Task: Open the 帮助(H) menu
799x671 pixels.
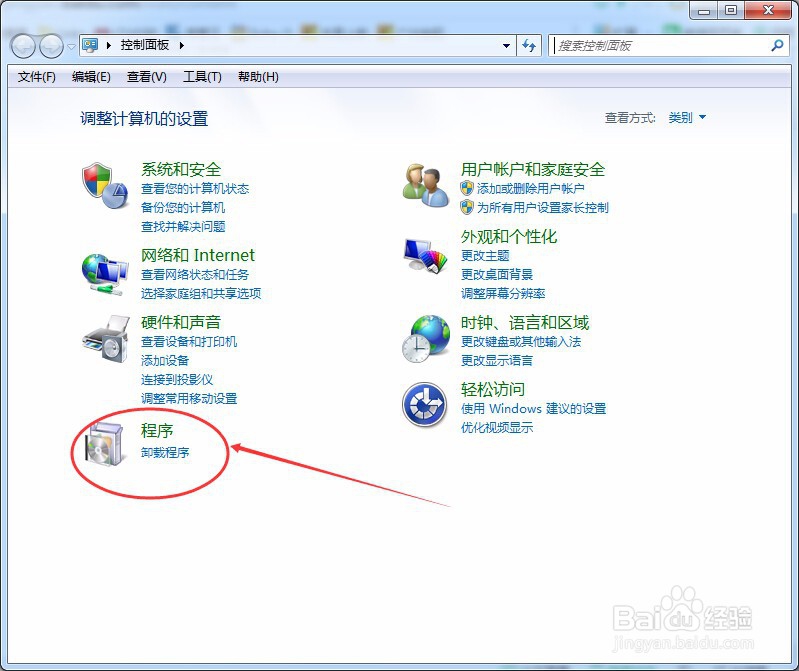Action: [258, 77]
